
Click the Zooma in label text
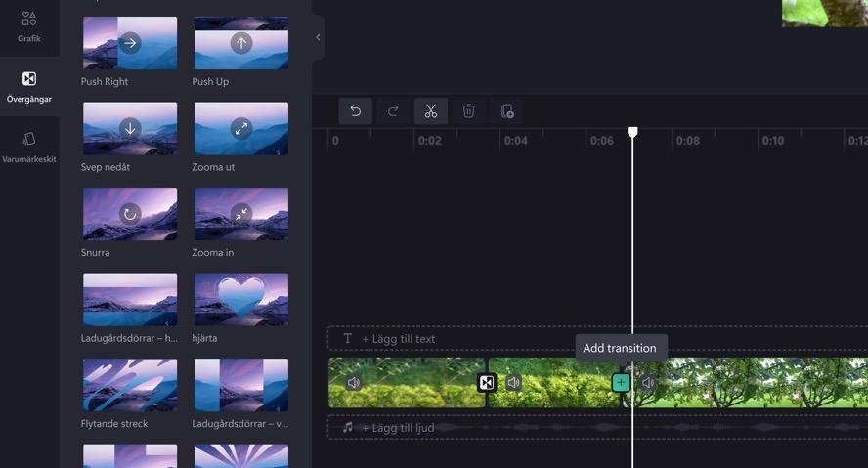pos(212,252)
